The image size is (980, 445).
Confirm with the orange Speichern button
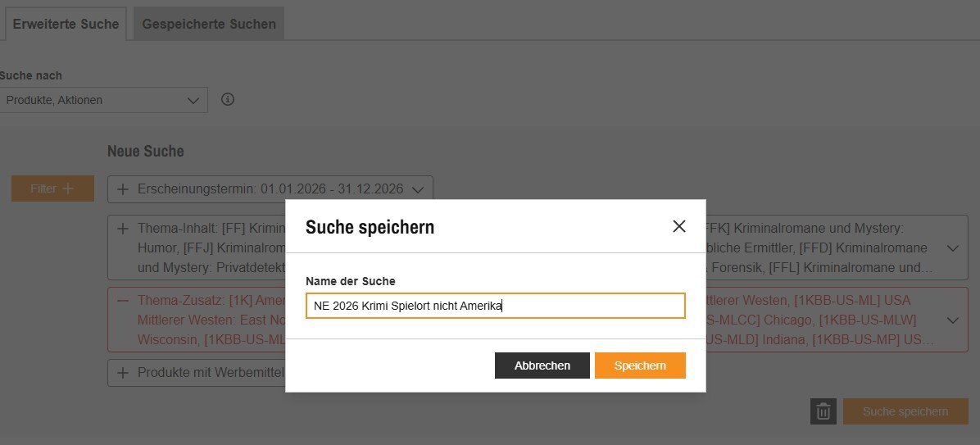point(640,366)
